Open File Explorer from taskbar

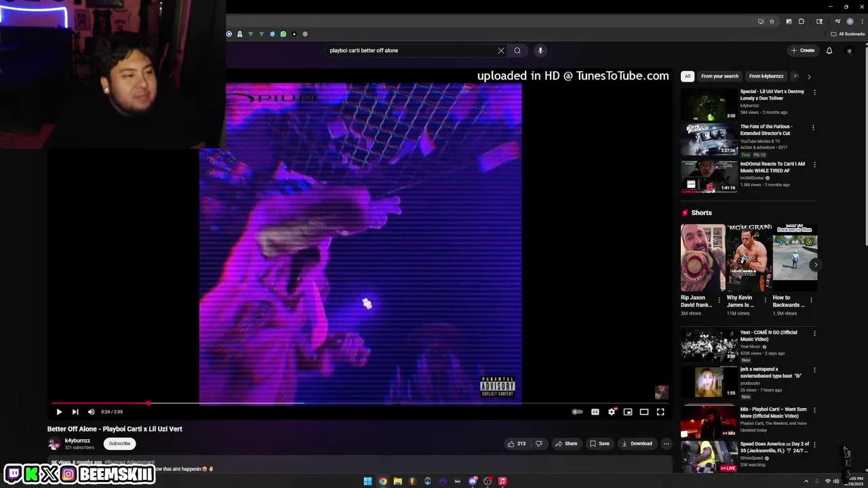tap(398, 481)
